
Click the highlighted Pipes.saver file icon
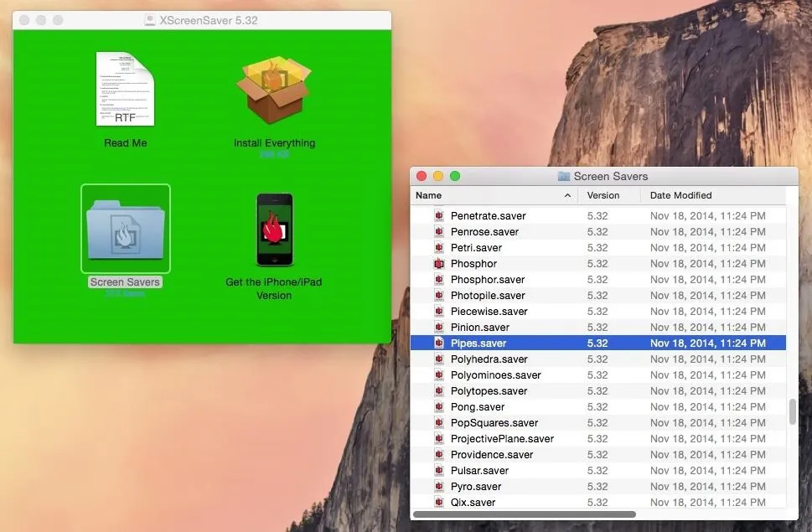pyautogui.click(x=439, y=343)
